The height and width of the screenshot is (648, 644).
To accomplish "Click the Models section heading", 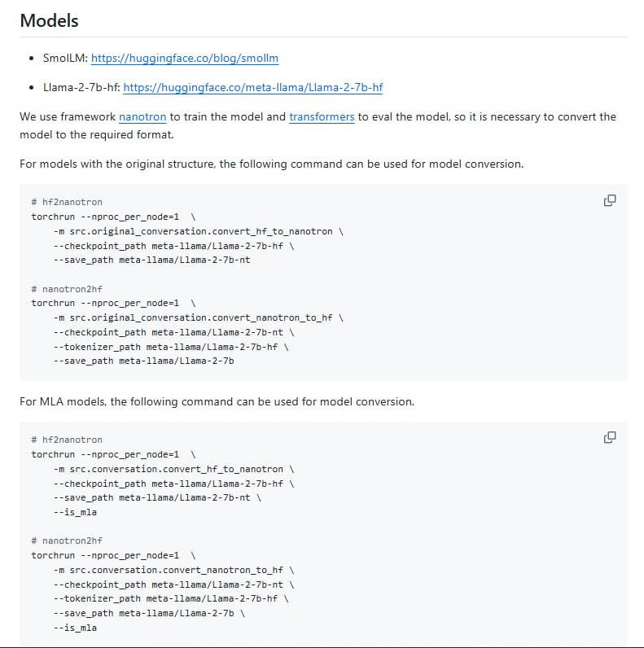I will point(50,21).
